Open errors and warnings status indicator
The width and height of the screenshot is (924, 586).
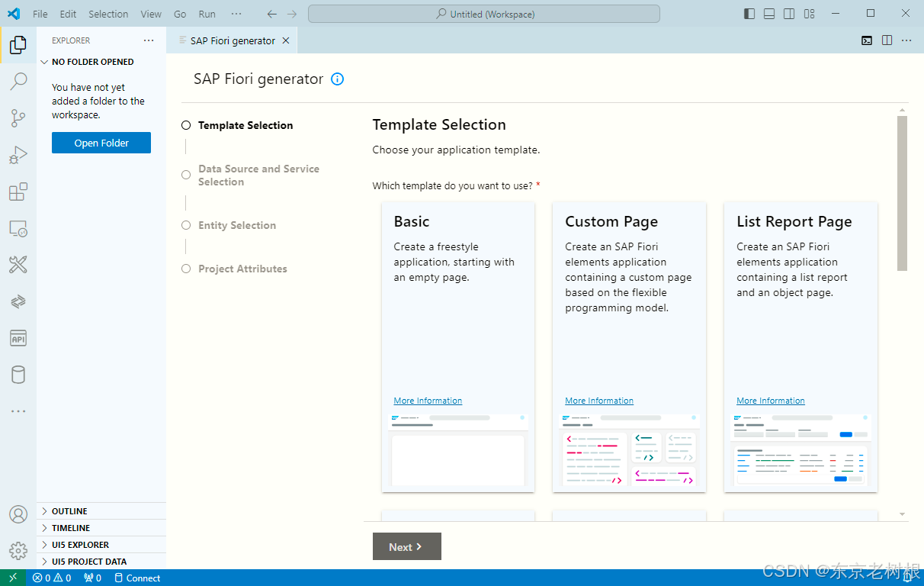[52, 578]
